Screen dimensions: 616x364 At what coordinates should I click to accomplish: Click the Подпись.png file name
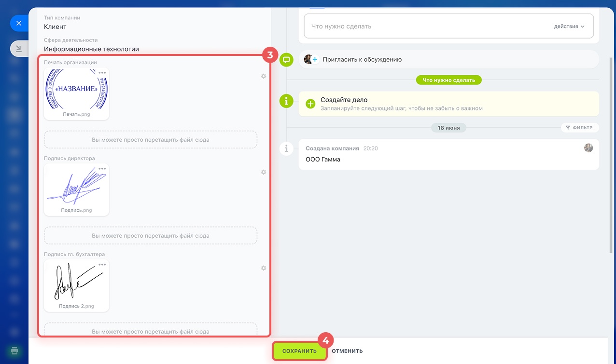pyautogui.click(x=76, y=211)
